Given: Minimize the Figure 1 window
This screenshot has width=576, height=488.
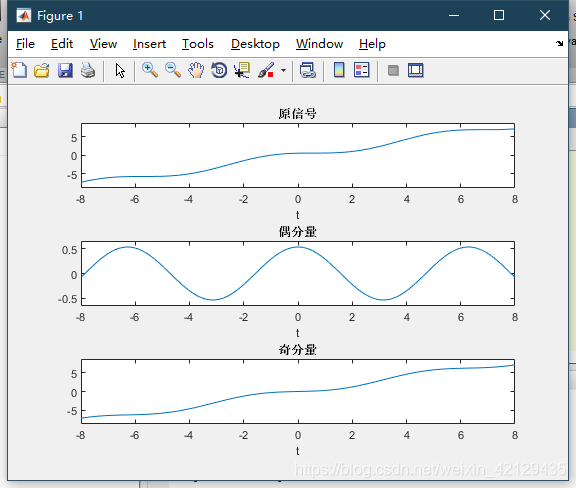Looking at the screenshot, I should pyautogui.click(x=454, y=15).
